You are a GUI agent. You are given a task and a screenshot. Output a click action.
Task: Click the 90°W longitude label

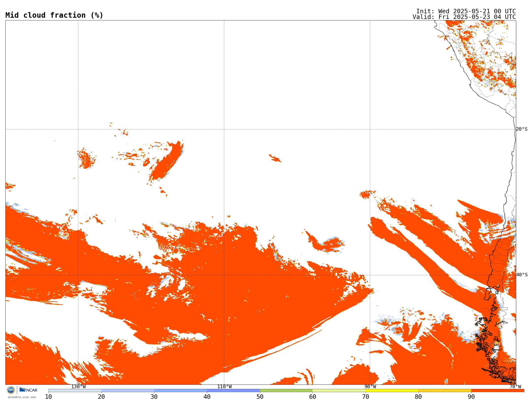tap(370, 387)
